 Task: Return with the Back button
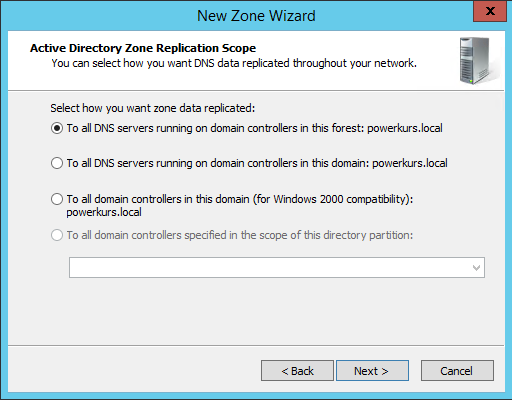point(297,370)
